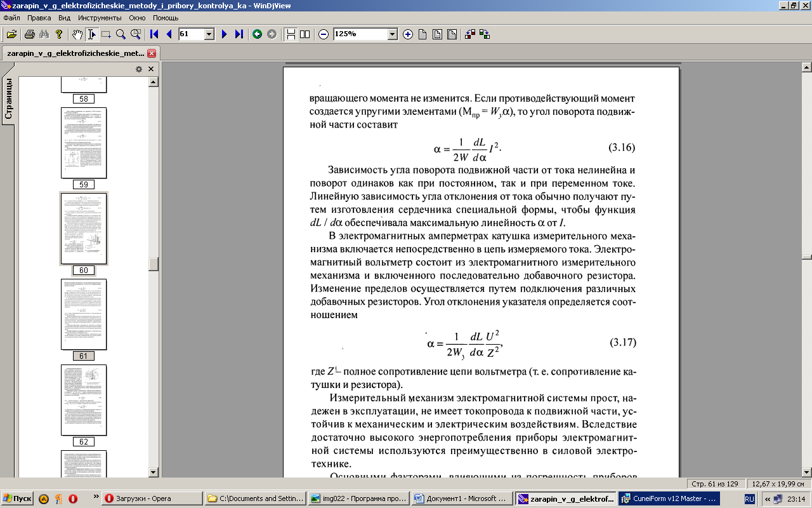Select the rectangle Select Region tool

(106, 34)
